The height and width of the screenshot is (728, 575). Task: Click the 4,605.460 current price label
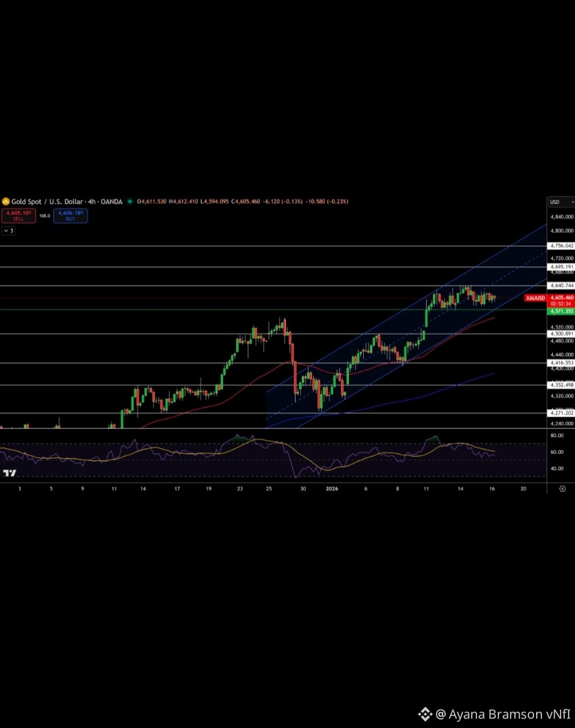pyautogui.click(x=561, y=297)
